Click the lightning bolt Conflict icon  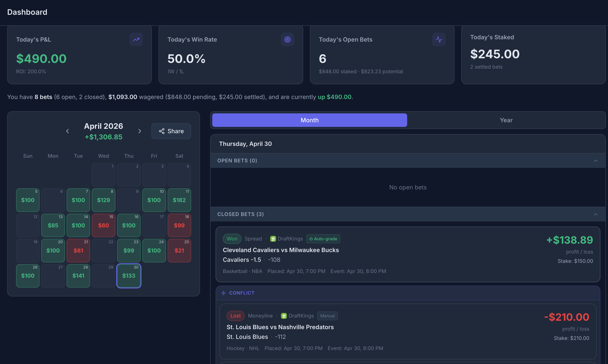[223, 293]
